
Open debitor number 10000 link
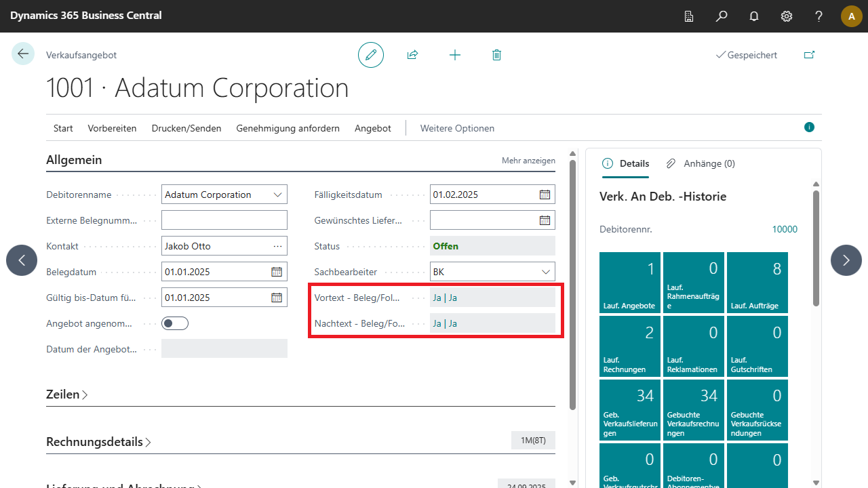point(785,229)
